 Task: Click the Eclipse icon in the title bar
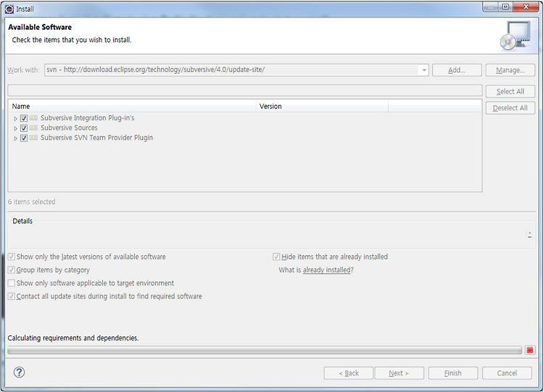coord(9,9)
